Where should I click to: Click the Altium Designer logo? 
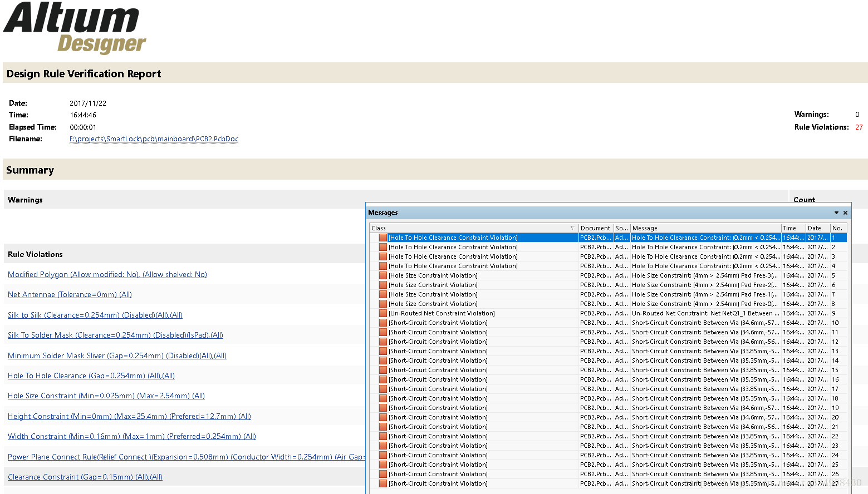(x=75, y=28)
